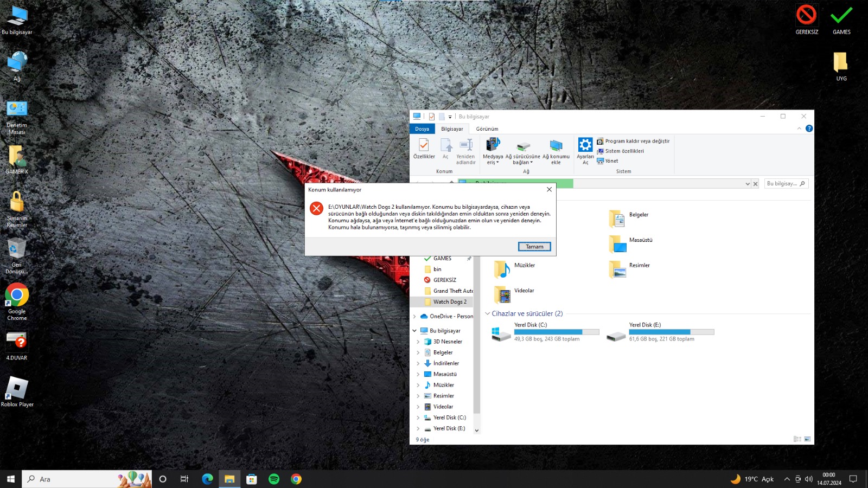Close the 'Konum kullanılamıyor' dialog with X
This screenshot has height=488, width=868.
click(x=549, y=189)
